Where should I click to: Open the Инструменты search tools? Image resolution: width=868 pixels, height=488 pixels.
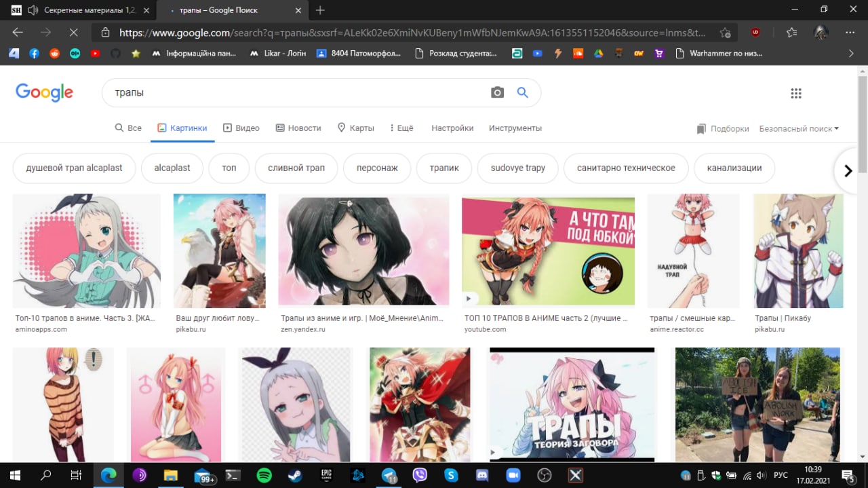coord(515,128)
